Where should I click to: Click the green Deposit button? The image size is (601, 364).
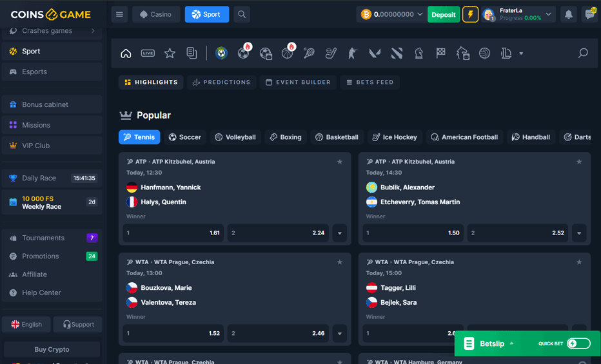click(444, 15)
